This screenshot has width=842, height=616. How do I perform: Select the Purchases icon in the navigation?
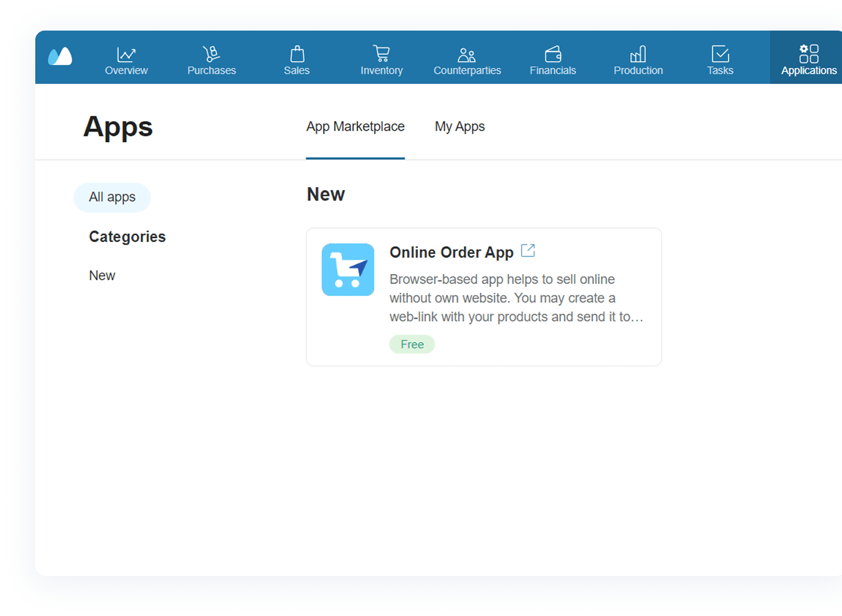[211, 53]
